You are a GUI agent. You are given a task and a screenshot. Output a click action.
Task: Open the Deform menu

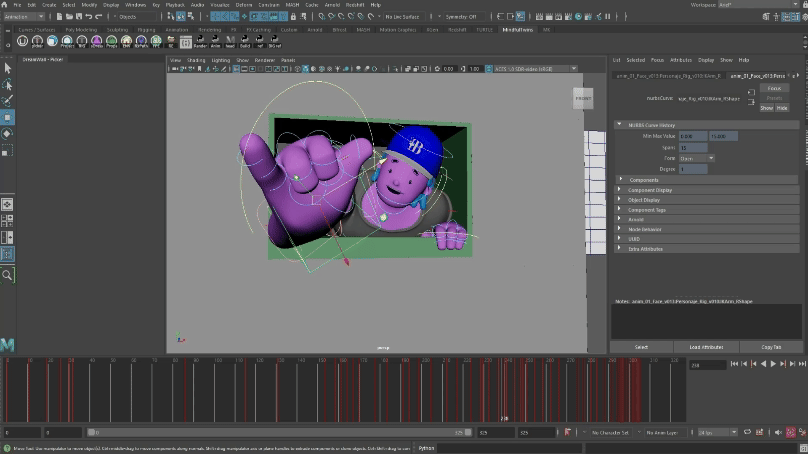pyautogui.click(x=244, y=5)
